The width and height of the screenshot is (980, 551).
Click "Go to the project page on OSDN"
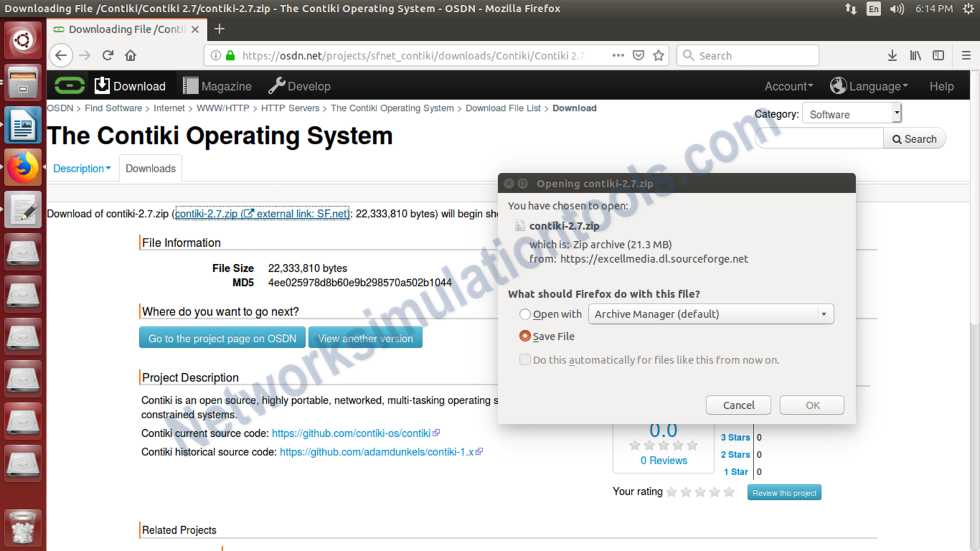coord(222,338)
